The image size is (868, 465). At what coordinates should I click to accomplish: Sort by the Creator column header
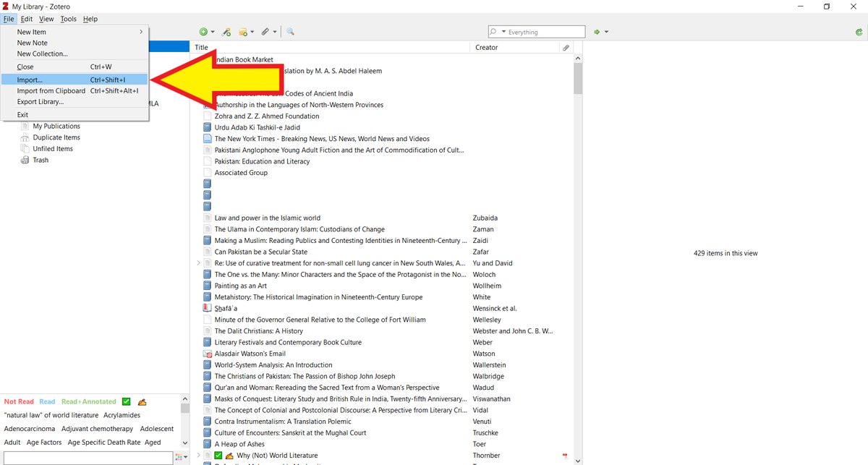click(x=514, y=47)
